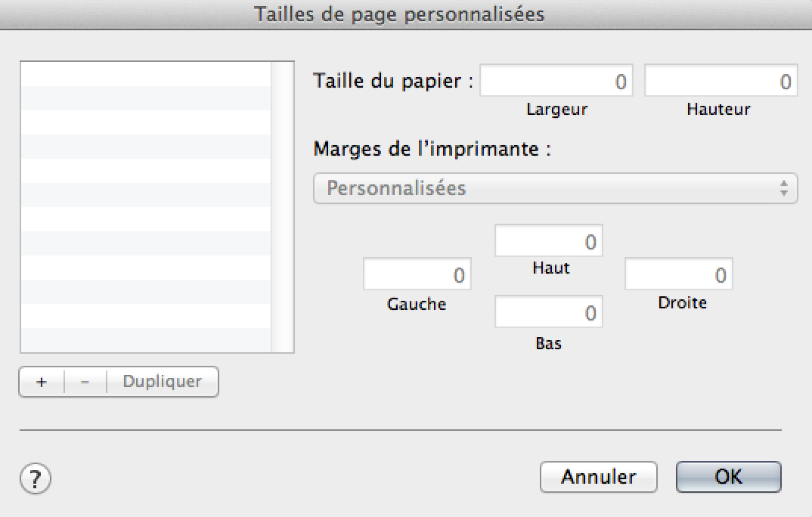Image resolution: width=812 pixels, height=517 pixels.
Task: Focus the Gauche left margin field
Action: [x=417, y=275]
